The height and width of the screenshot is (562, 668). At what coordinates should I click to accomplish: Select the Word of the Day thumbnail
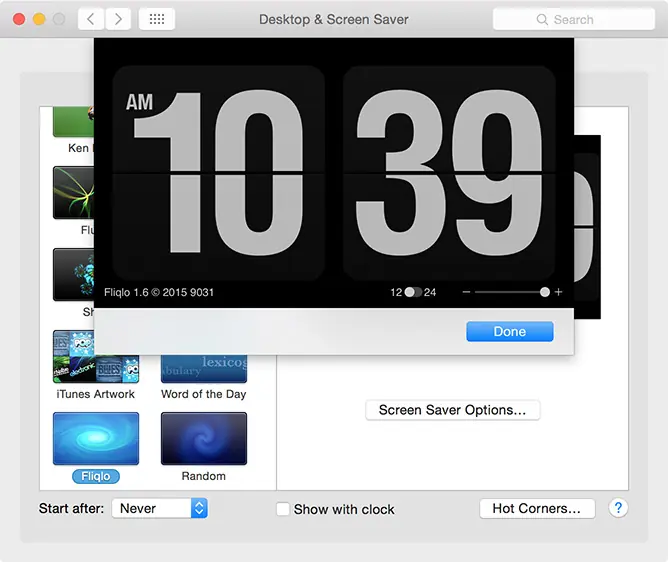coord(204,369)
